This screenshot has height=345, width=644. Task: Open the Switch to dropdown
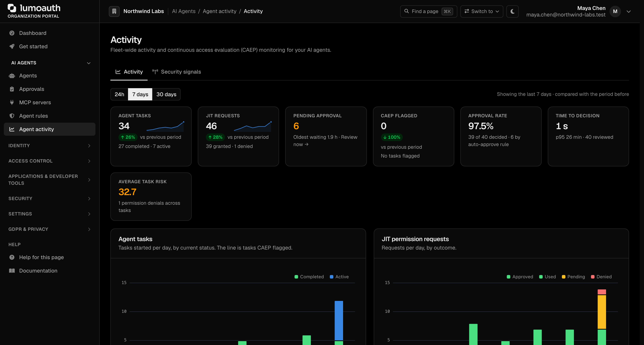point(481,11)
